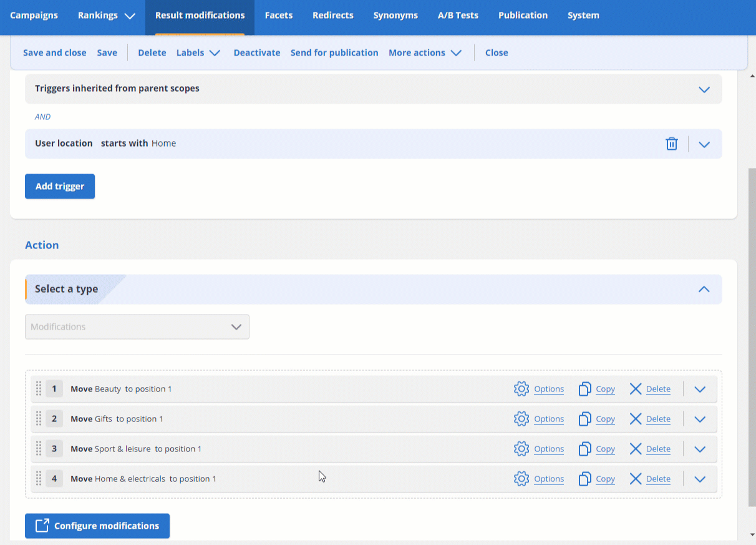Click the Options gear icon for Sport & leisure
Screen dimensions: 756x545
[521, 449]
